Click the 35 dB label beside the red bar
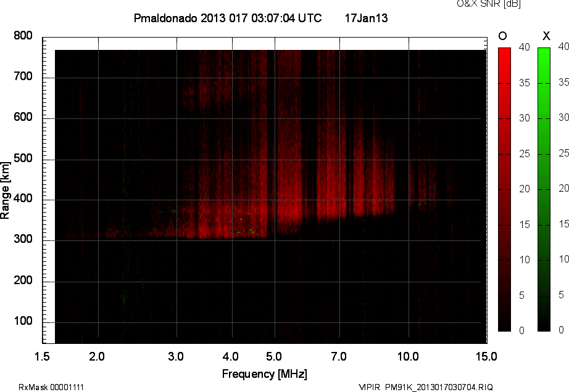The width and height of the screenshot is (569, 392). click(525, 83)
